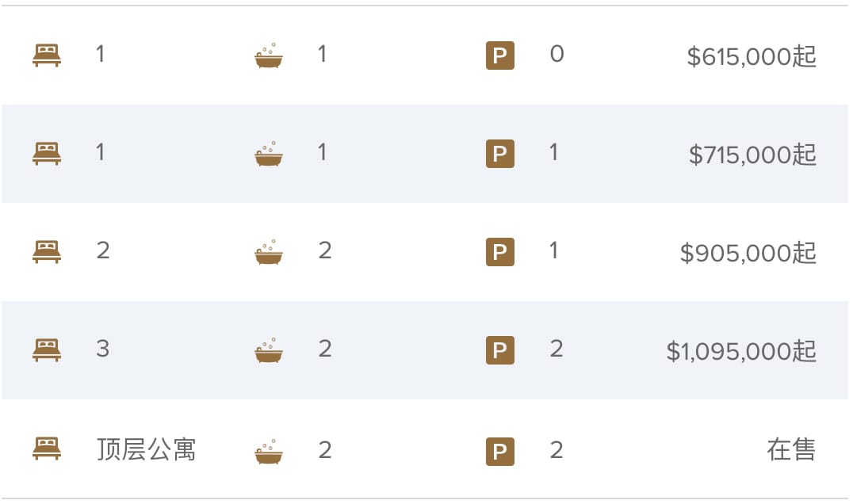Click the bed icon in the $1,095,000 row
Image resolution: width=853 pixels, height=504 pixels.
click(47, 350)
